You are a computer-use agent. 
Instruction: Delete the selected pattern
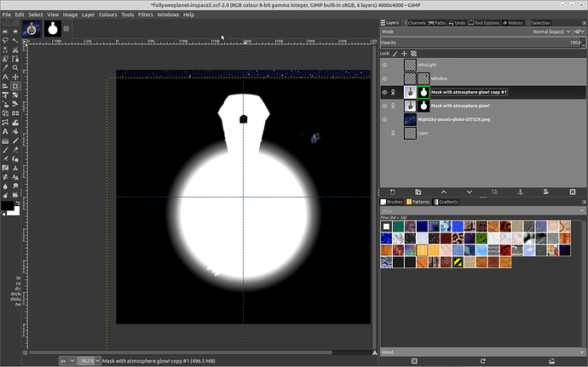pos(414,361)
